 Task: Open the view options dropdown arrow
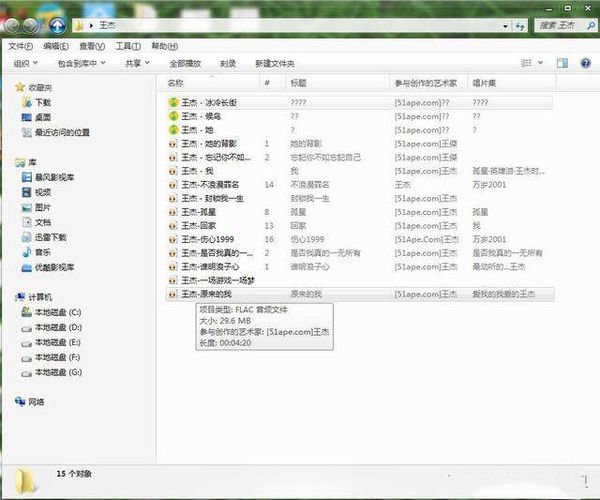(x=541, y=63)
